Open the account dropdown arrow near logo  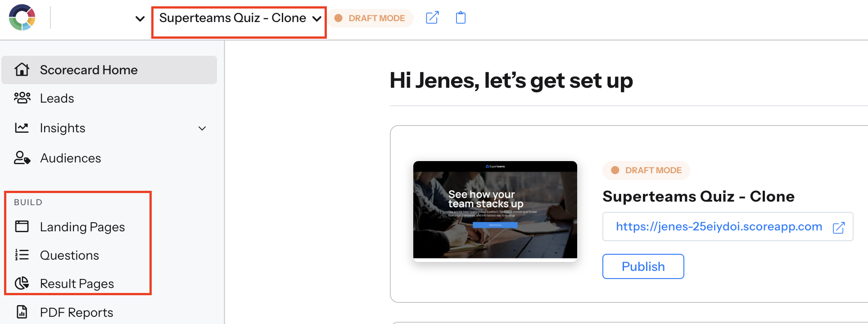pyautogui.click(x=140, y=18)
